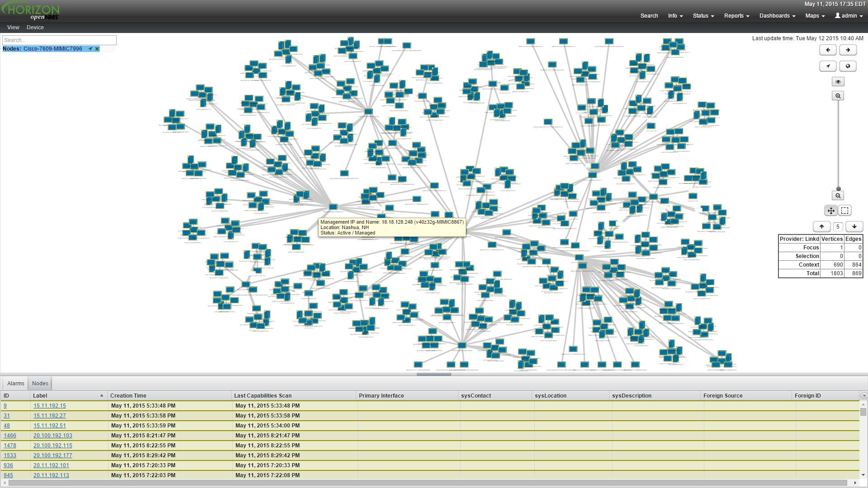Open node ID link 1466
The height and width of the screenshot is (488, 868).
pos(10,436)
